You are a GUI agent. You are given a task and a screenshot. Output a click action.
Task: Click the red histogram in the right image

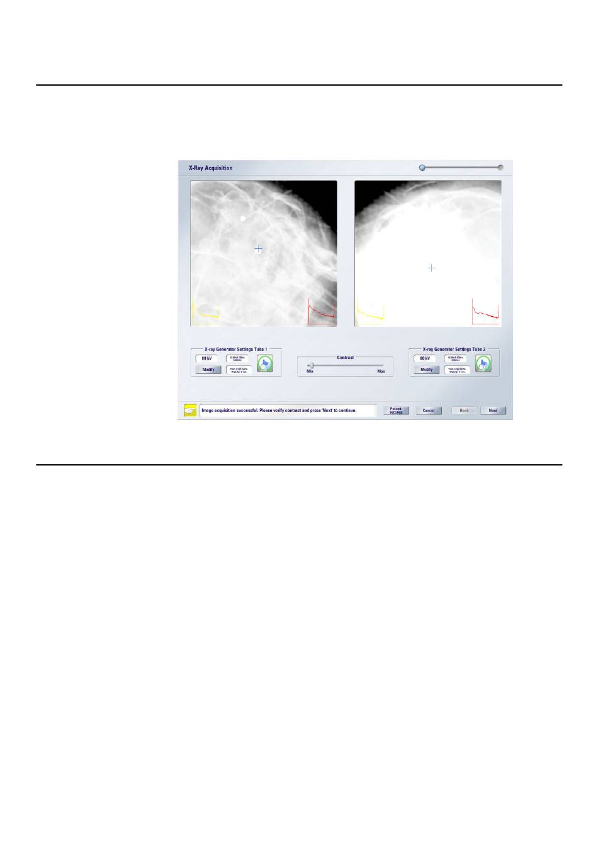point(485,311)
